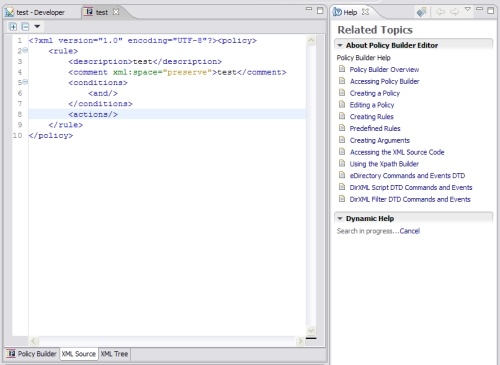
Task: Click the '</rule>' closing tag on line 9
Action: click(x=66, y=125)
